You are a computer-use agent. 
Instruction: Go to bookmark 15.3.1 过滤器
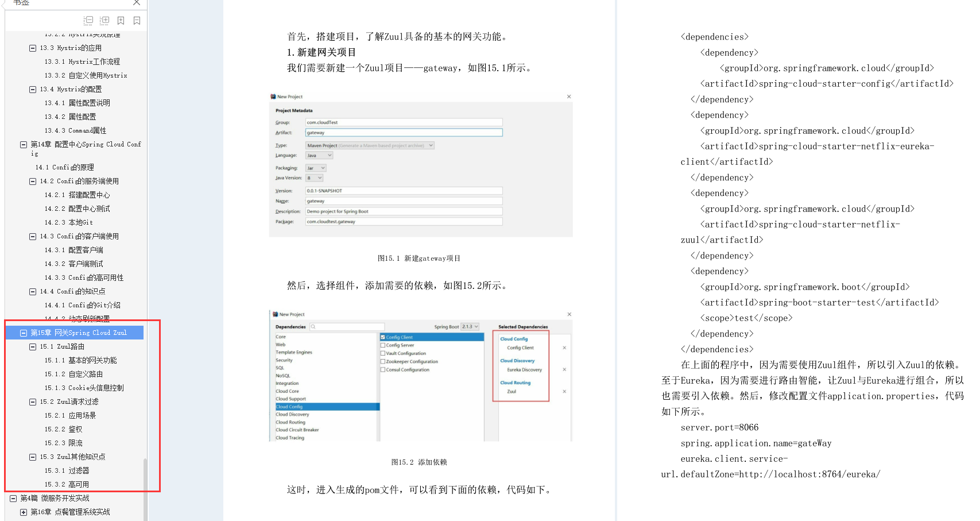pos(67,470)
